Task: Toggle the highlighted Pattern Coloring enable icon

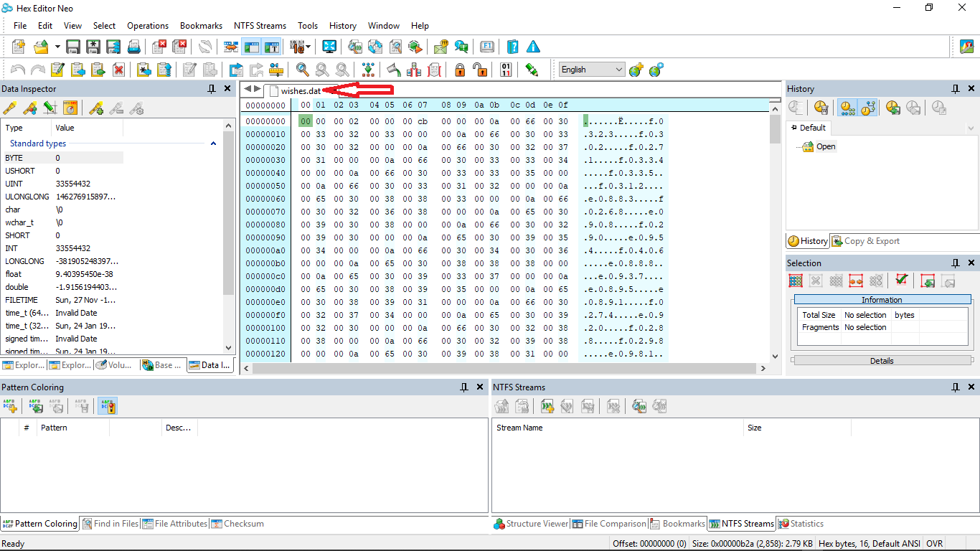Action: coord(108,407)
